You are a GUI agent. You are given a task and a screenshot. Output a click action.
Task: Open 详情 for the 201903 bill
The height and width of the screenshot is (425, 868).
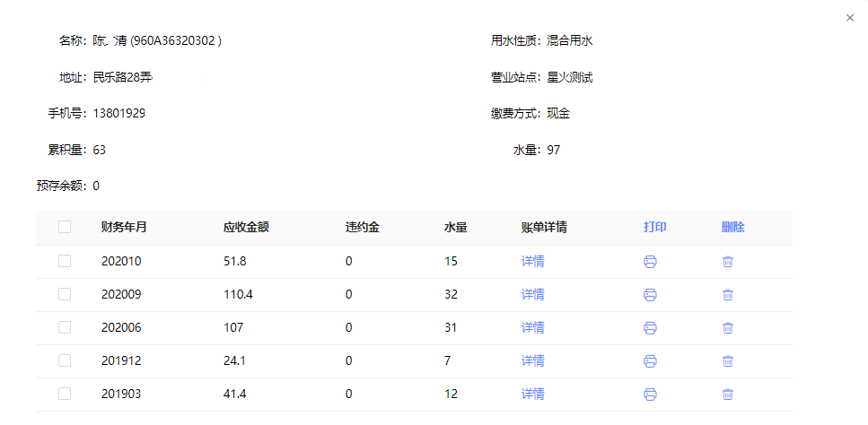coord(532,394)
